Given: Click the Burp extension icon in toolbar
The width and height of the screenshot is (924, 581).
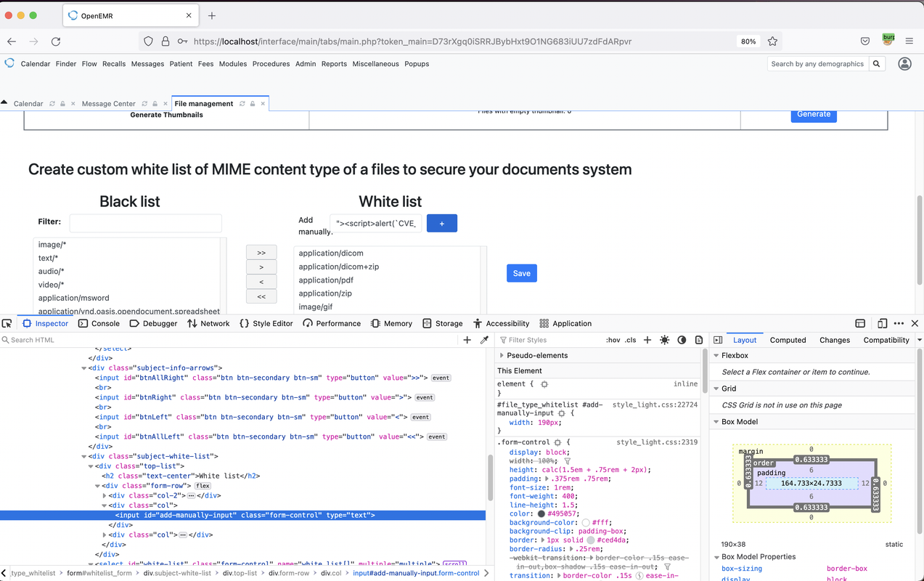Looking at the screenshot, I should click(888, 39).
